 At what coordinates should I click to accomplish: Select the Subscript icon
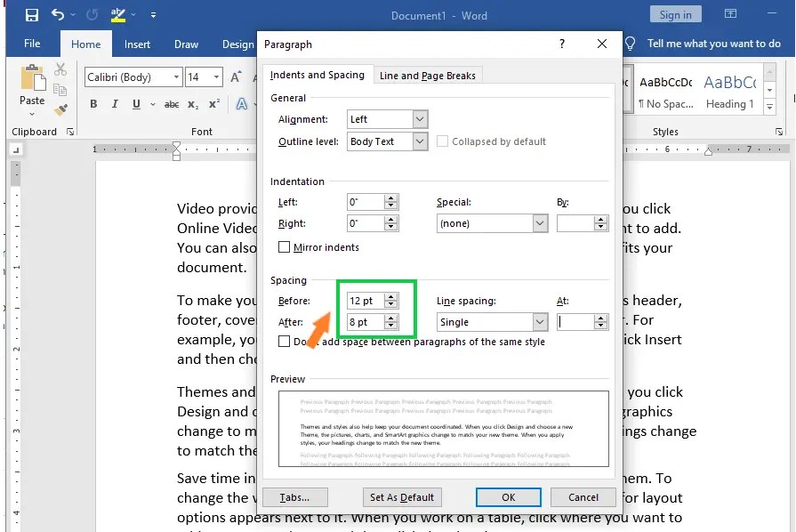point(192,104)
